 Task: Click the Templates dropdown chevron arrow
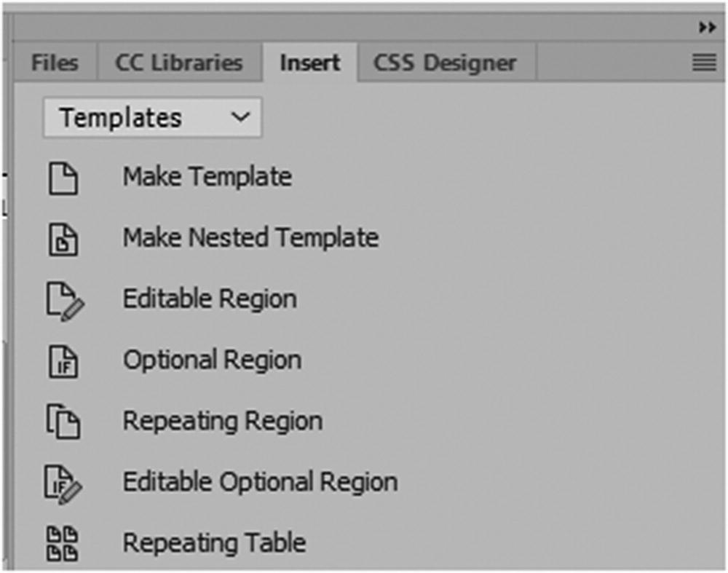click(240, 118)
